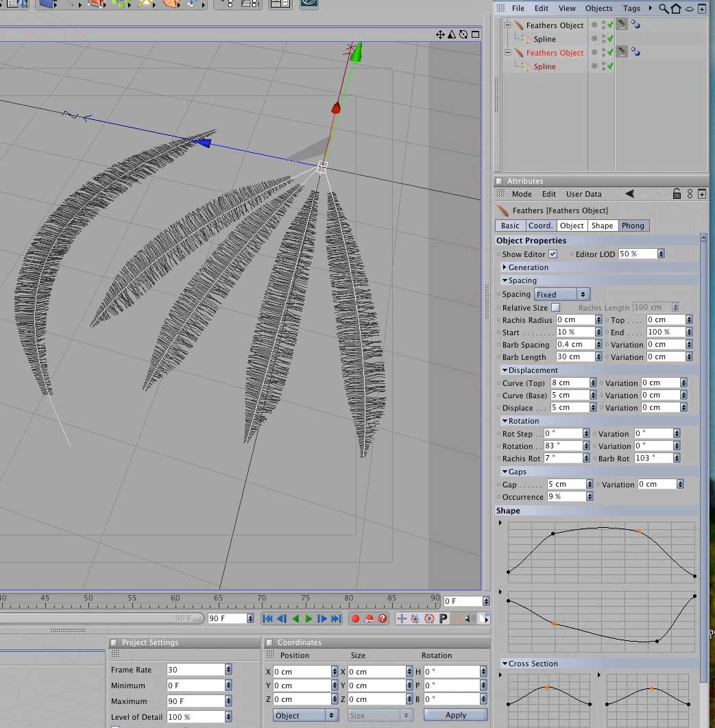Play animation forwards
This screenshot has width=715, height=728.
(x=308, y=618)
